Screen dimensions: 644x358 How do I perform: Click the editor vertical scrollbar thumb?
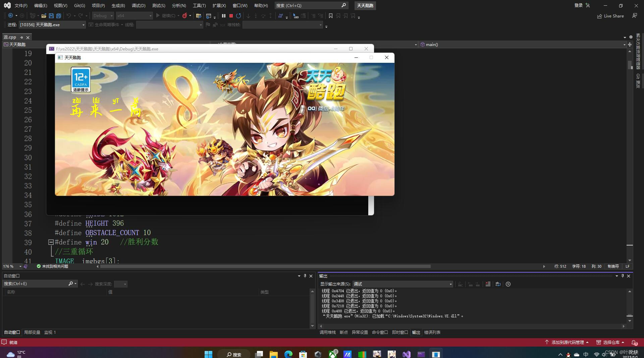tap(630, 65)
